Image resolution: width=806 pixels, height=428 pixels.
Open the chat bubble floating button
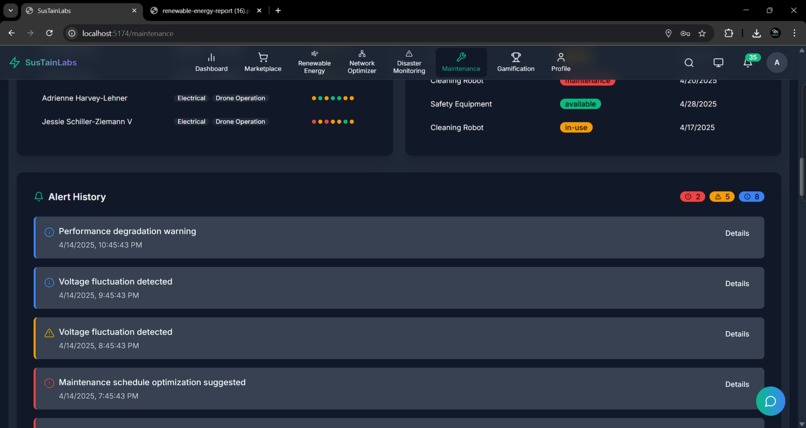pos(771,401)
